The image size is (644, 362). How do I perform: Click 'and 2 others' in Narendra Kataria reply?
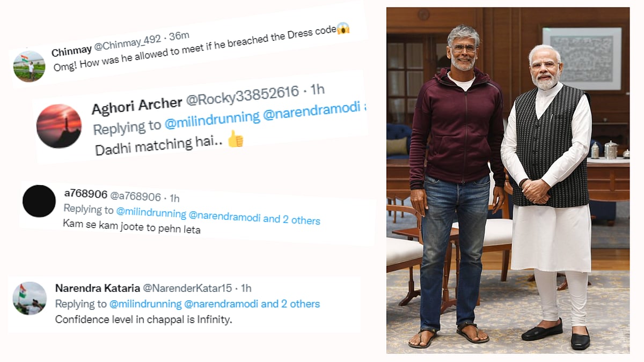pyautogui.click(x=290, y=304)
